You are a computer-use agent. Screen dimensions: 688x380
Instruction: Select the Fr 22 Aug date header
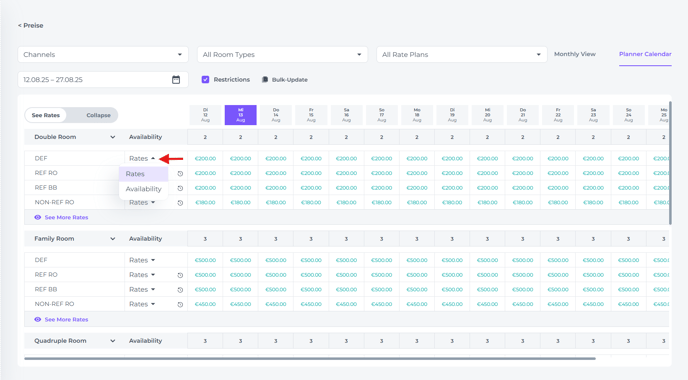click(558, 115)
